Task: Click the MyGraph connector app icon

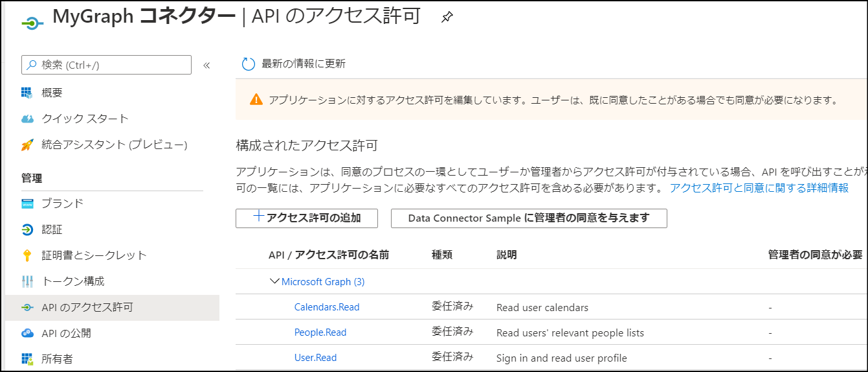Action: [x=32, y=22]
